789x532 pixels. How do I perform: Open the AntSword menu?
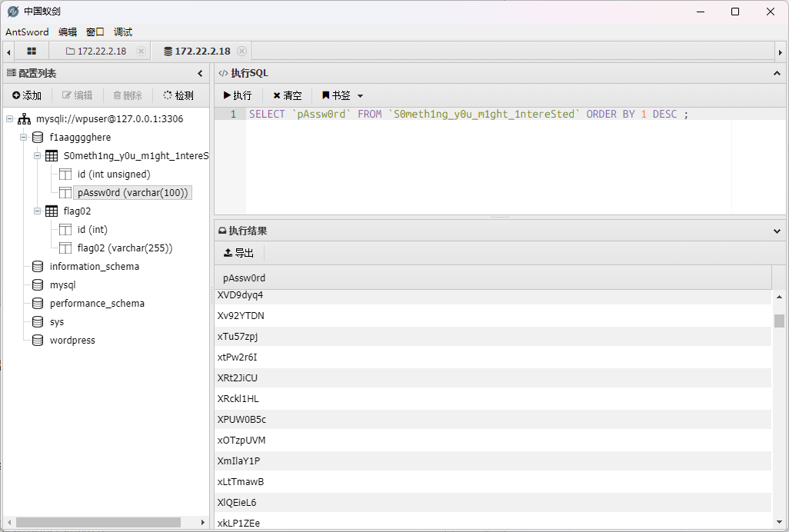tap(27, 32)
